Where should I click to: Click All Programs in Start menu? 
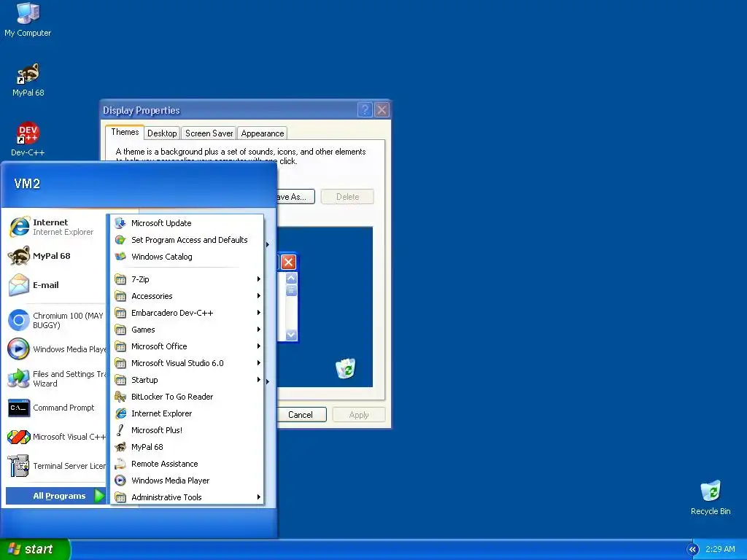[55, 496]
